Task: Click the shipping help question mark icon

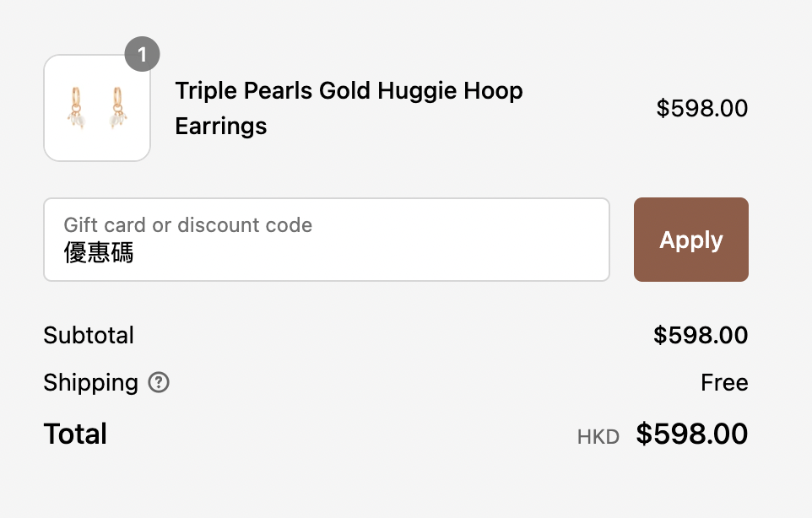Action: [x=159, y=383]
